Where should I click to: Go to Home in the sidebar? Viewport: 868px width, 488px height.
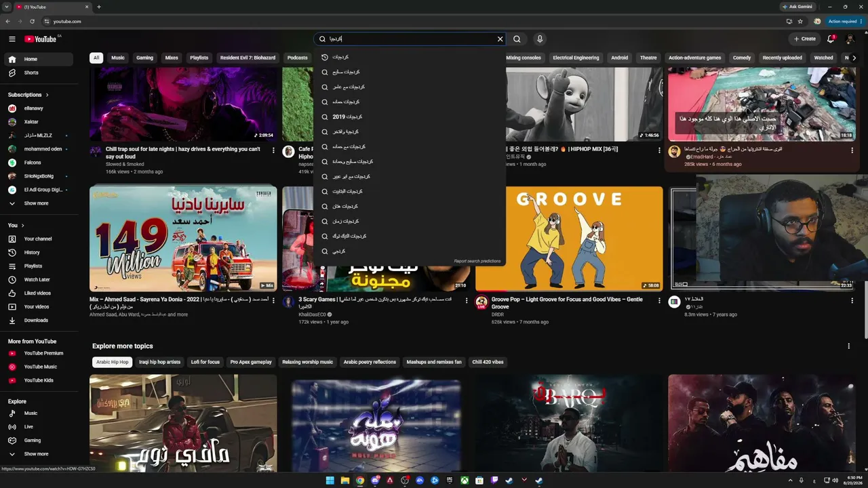click(40, 59)
